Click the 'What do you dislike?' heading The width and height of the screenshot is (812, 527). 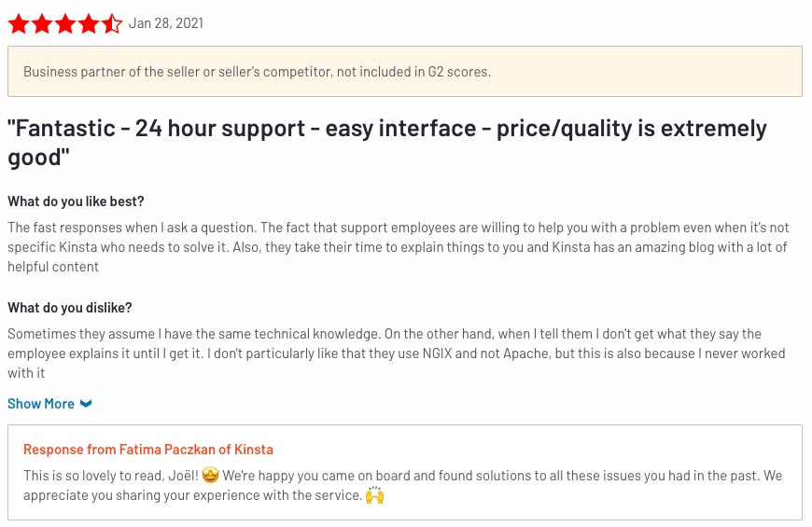[70, 308]
